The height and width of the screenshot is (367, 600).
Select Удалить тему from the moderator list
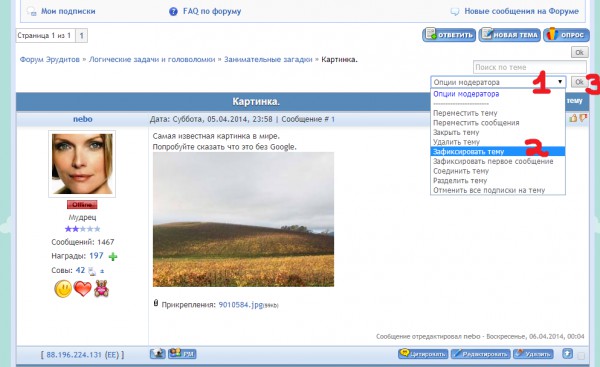457,142
